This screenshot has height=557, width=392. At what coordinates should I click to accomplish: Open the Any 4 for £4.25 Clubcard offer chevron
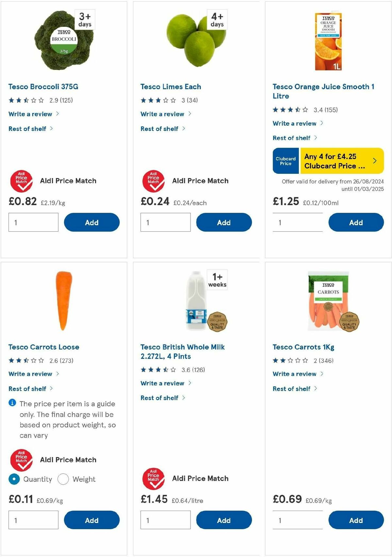[375, 160]
